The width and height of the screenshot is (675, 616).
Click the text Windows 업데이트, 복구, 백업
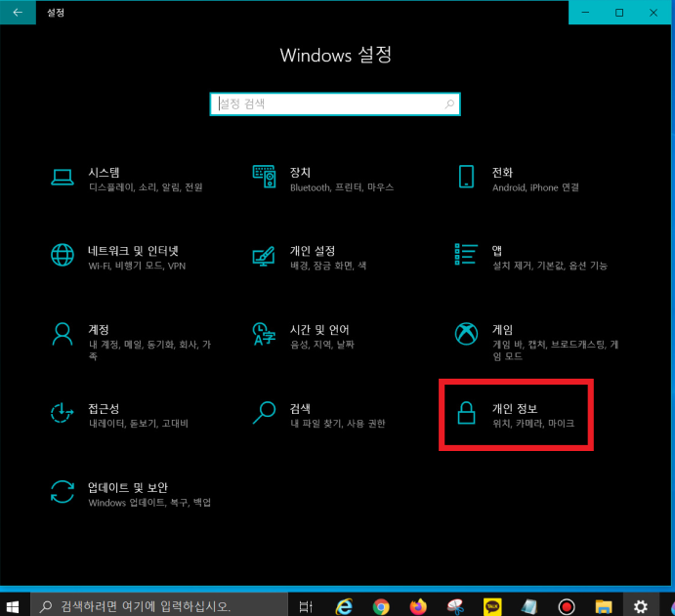[x=149, y=503]
